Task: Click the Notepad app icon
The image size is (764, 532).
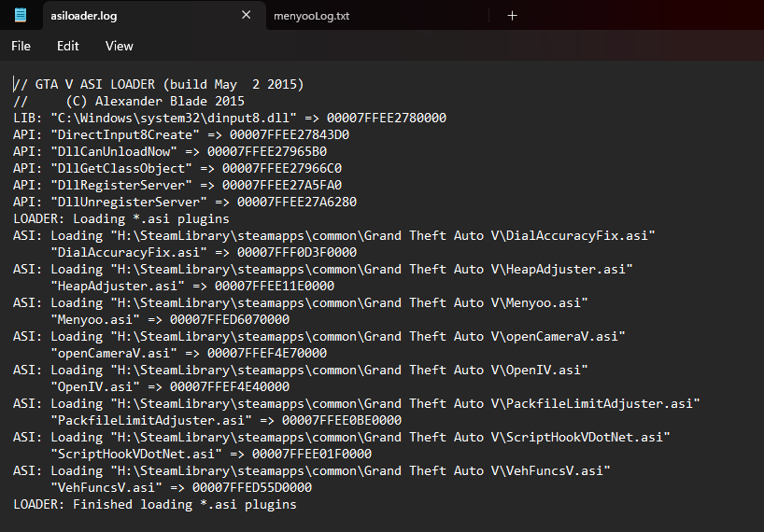Action: click(x=21, y=15)
